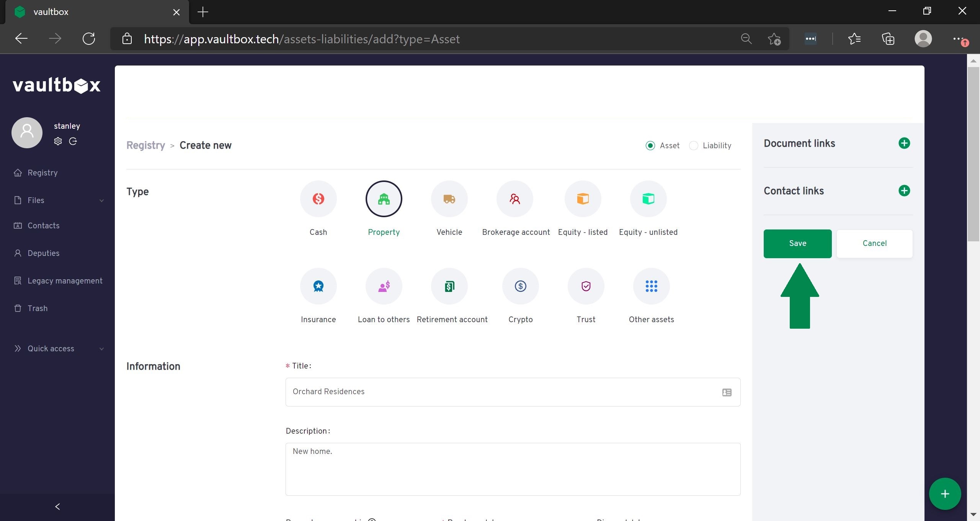Click into the Title input field
The width and height of the screenshot is (980, 521).
coord(505,392)
